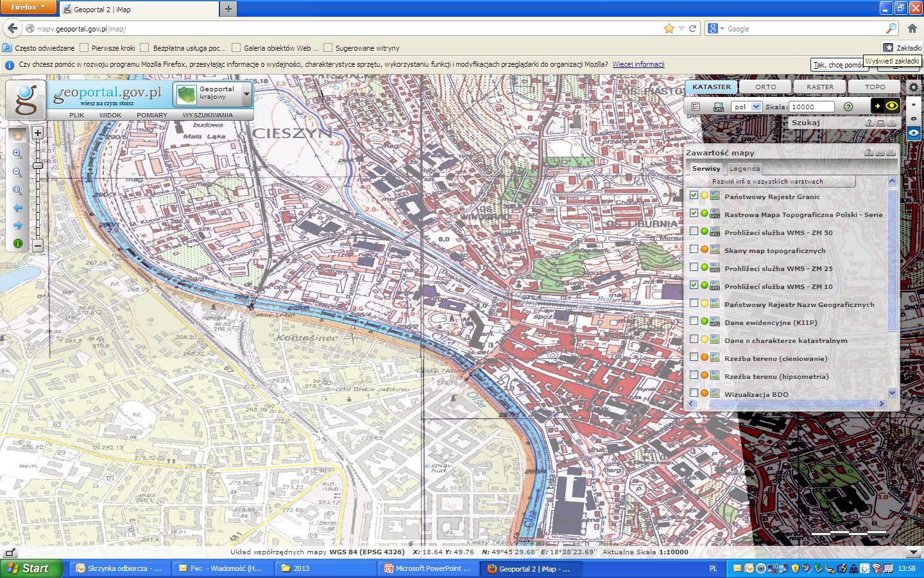Toggle blue eye icon on right sidebar
Screen dimensions: 924x578
point(913,133)
